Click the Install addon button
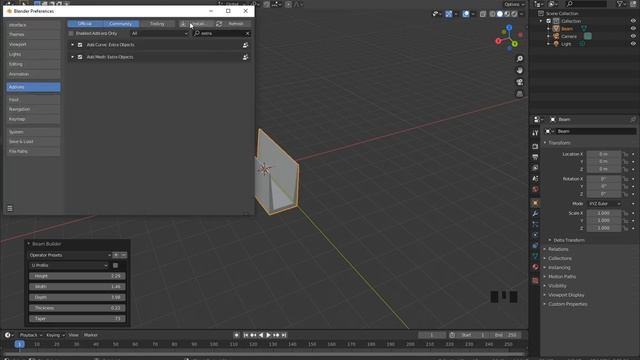The height and width of the screenshot is (360, 640). point(196,24)
